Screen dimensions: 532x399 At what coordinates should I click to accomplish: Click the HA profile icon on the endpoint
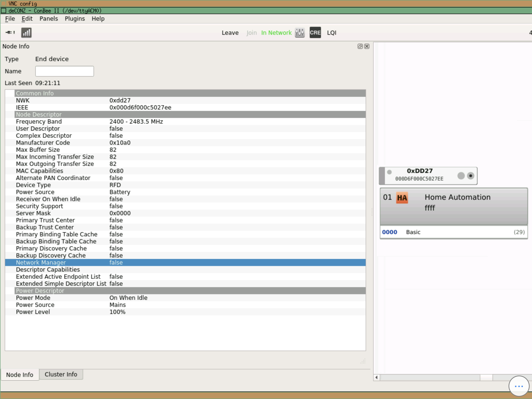coord(402,198)
